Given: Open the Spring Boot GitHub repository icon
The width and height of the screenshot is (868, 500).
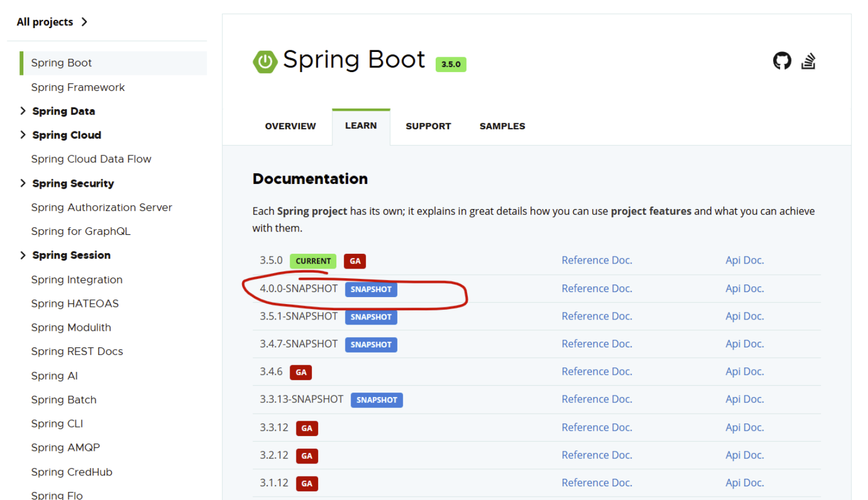Looking at the screenshot, I should (782, 61).
